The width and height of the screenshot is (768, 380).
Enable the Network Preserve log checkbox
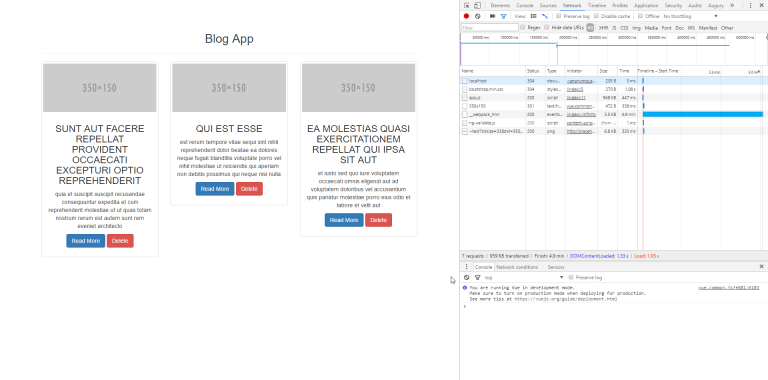click(558, 16)
